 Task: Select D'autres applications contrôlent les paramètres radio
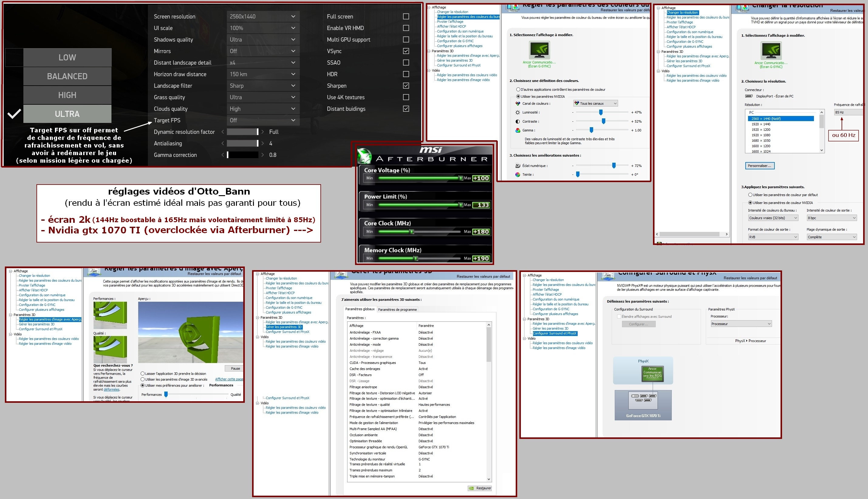pyautogui.click(x=518, y=90)
